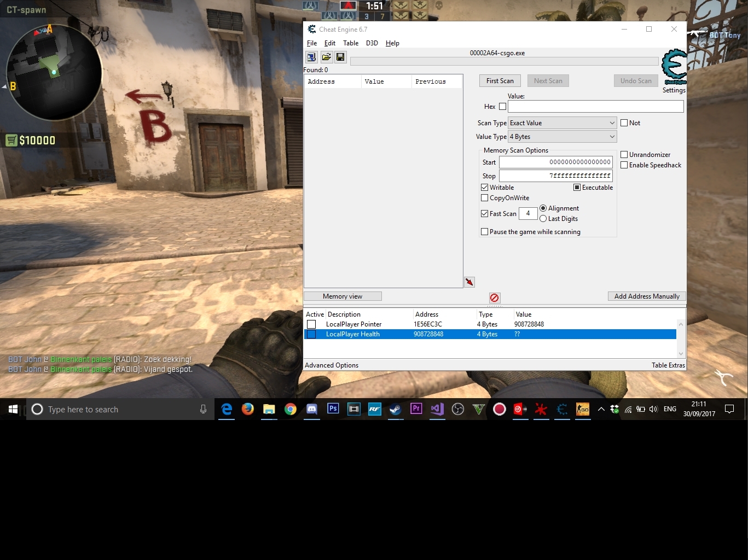Screen dimensions: 748x560
Task: Click the scan Value input field
Action: point(596,107)
